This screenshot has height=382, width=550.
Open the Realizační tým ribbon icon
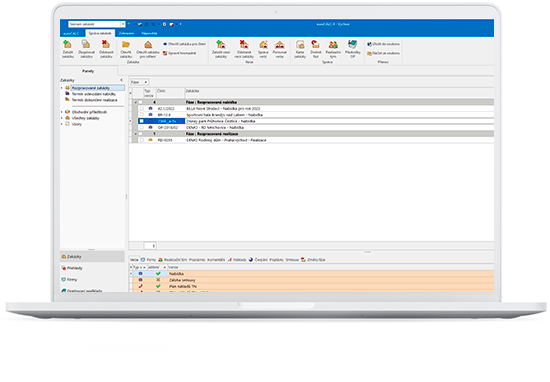click(333, 45)
